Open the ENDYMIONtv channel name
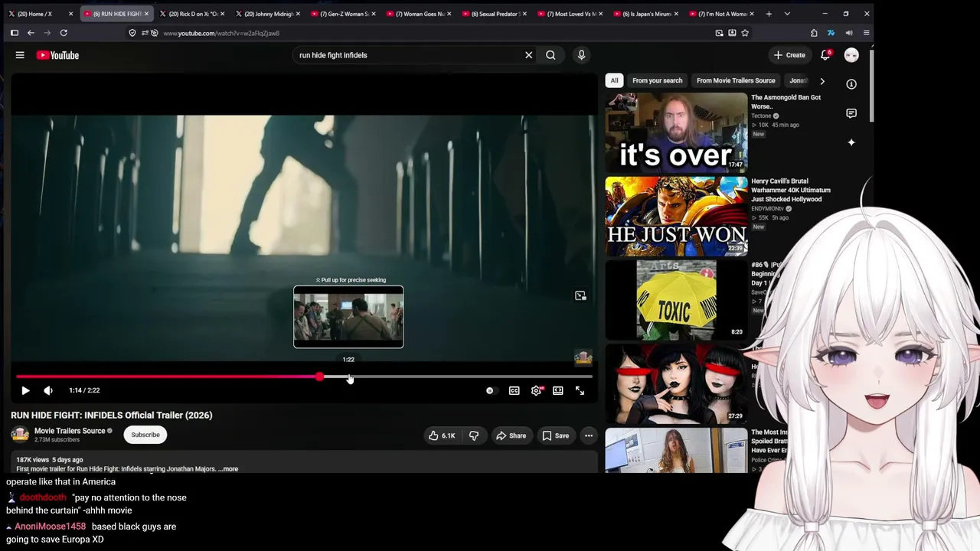 [767, 209]
